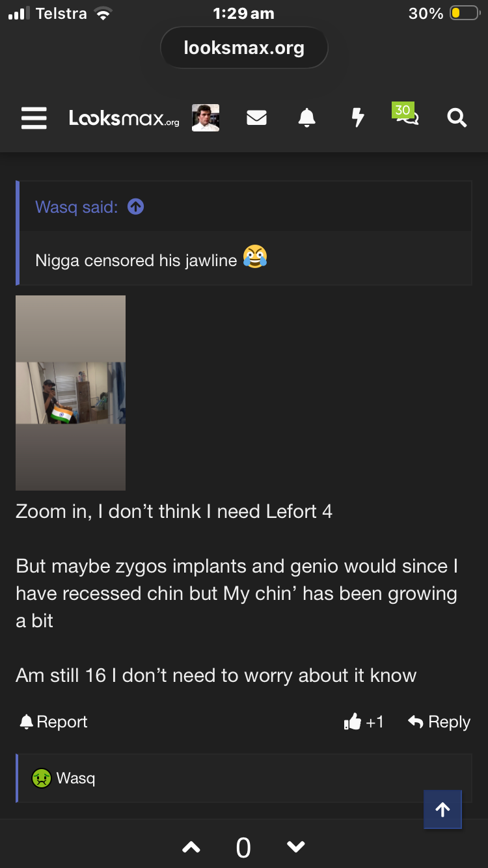Reply to this post
The width and height of the screenshot is (488, 868).
[439, 722]
